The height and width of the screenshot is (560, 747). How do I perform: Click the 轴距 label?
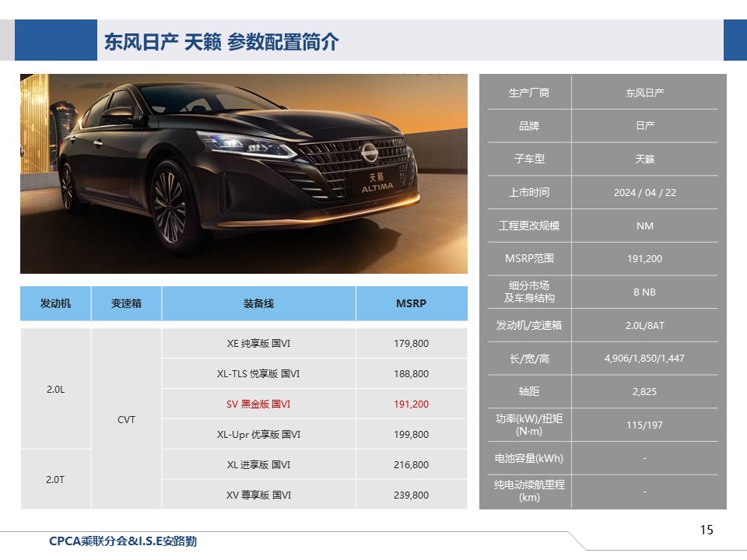[x=529, y=391]
